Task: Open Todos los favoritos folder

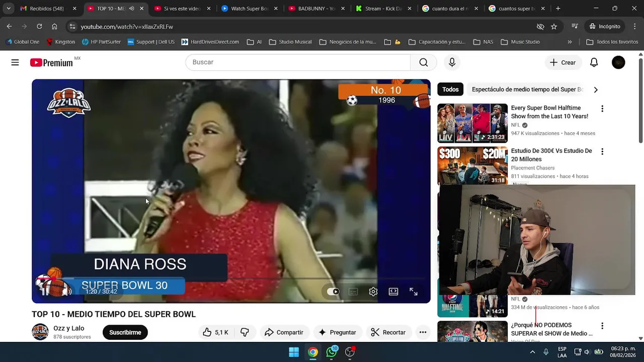Action: [x=612, y=42]
